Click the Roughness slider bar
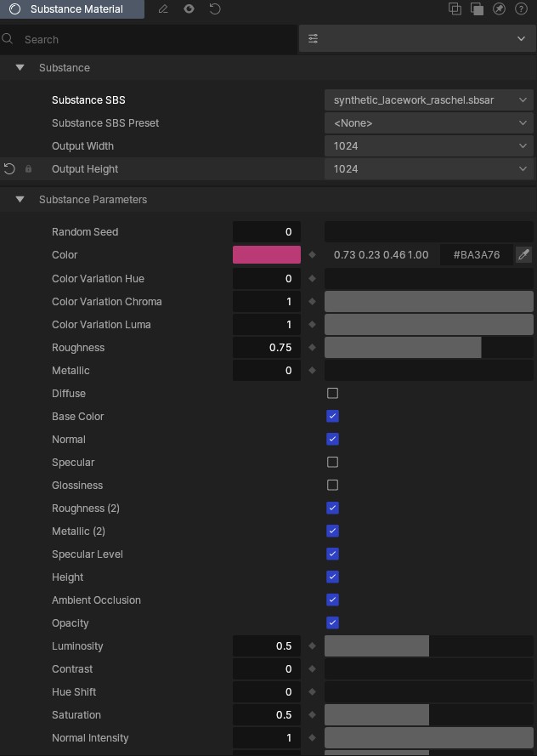This screenshot has width=537, height=756. click(428, 347)
